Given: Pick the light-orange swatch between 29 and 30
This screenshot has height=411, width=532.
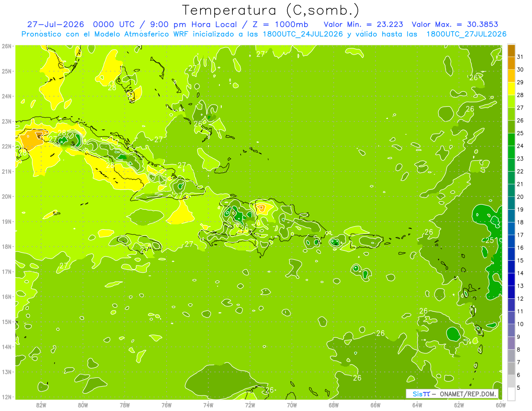Looking at the screenshot, I should (x=511, y=76).
